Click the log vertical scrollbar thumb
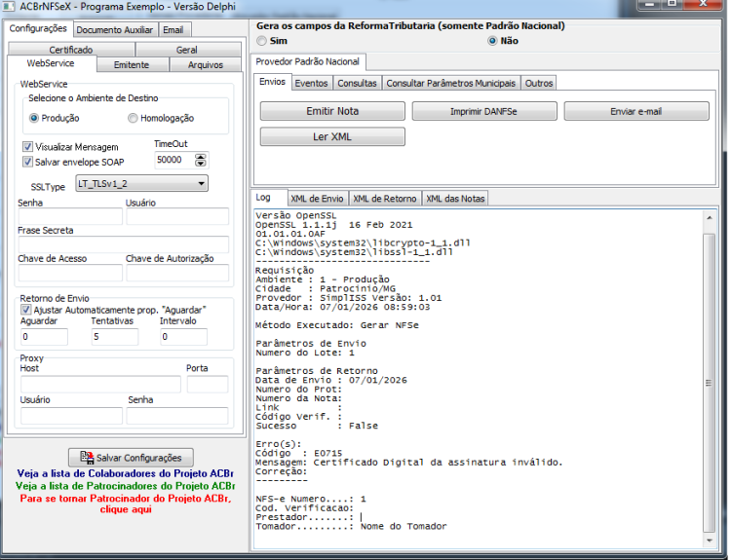 [x=710, y=383]
